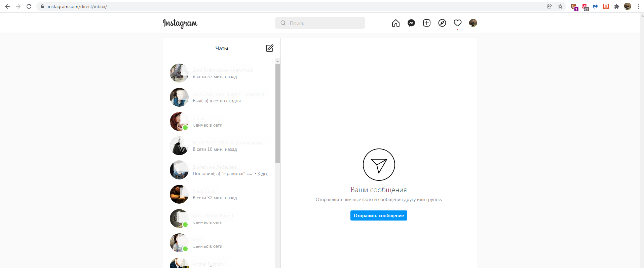Click the В сети 32 мин. назад status
Viewport: 644px width, 268px height.
point(215,198)
